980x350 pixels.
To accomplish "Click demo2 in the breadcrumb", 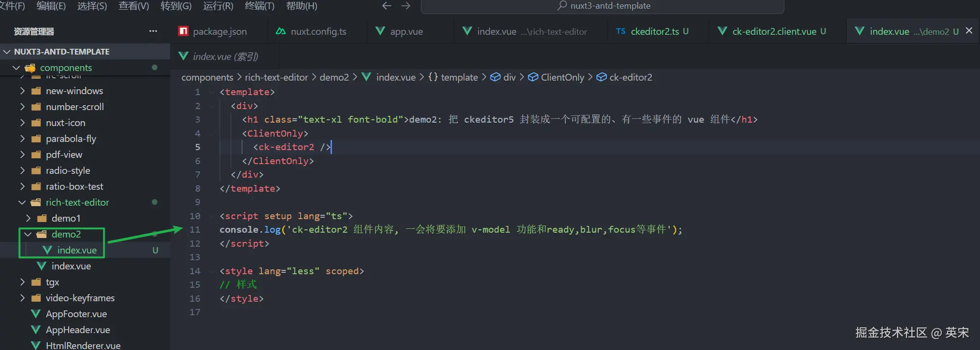I will coord(334,77).
